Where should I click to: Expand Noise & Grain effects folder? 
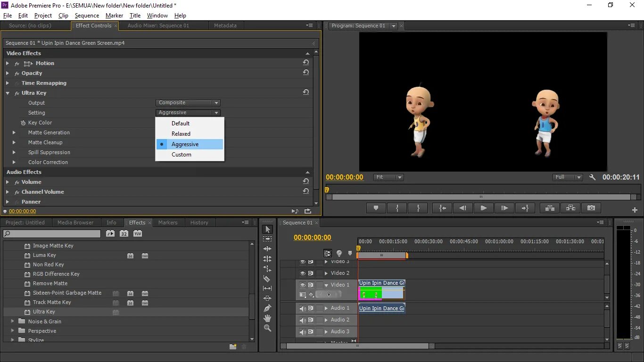pos(13,321)
